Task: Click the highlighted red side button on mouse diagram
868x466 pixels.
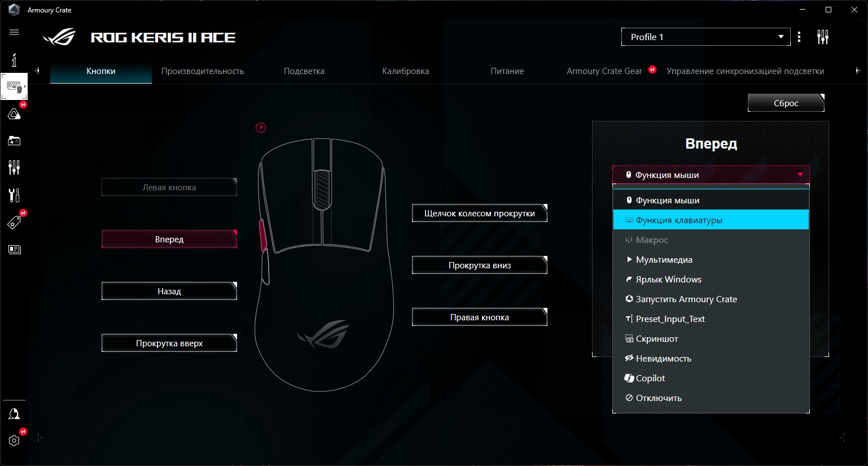Action: click(263, 236)
